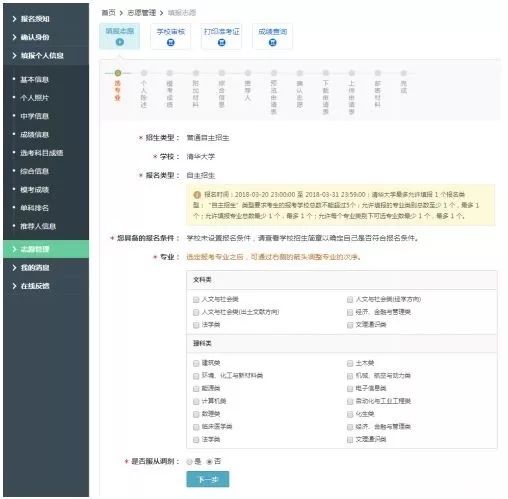The width and height of the screenshot is (508, 499).
Task: Open 模考成绩 in the sidebar
Action: [35, 189]
